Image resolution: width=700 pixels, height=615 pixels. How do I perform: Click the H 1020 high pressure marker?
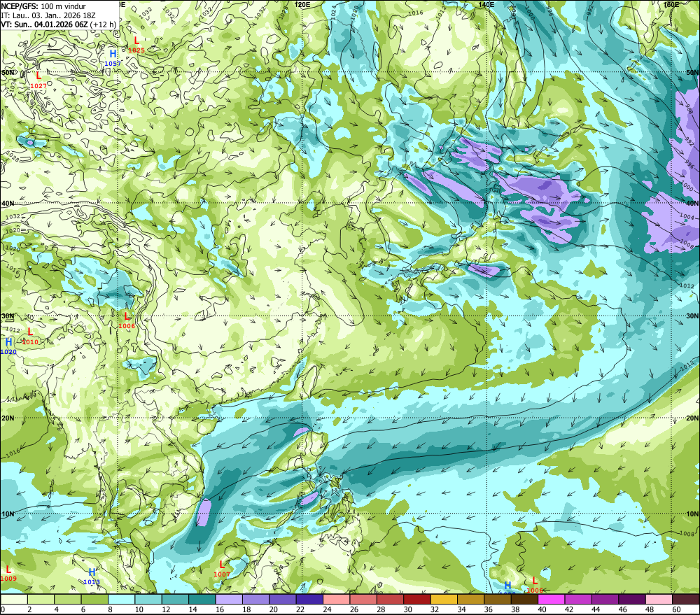8,347
